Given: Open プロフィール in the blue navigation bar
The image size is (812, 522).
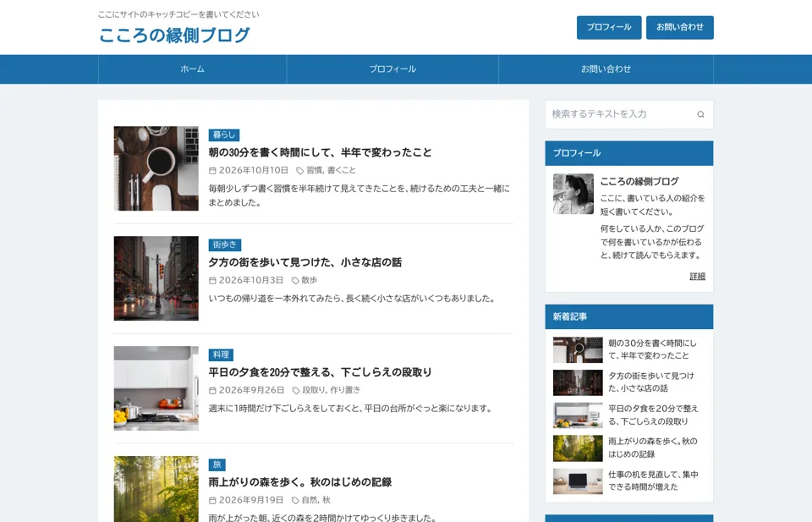Looking at the screenshot, I should pyautogui.click(x=392, y=69).
